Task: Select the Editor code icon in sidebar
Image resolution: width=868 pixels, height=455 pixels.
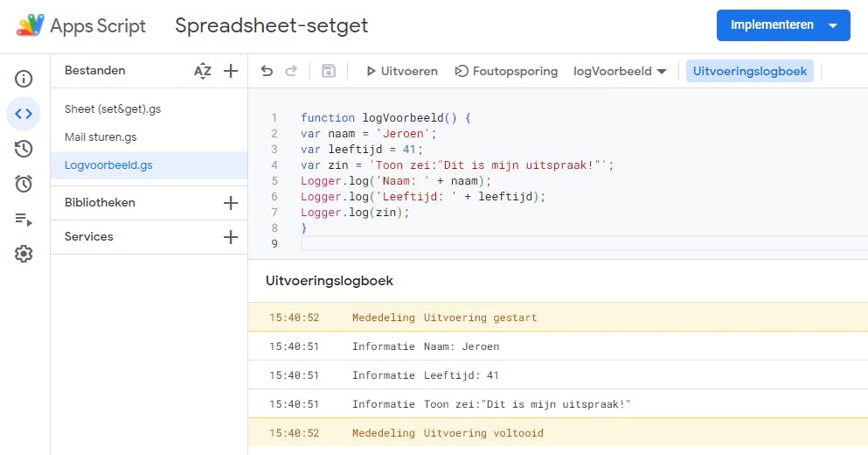Action: pos(24,114)
